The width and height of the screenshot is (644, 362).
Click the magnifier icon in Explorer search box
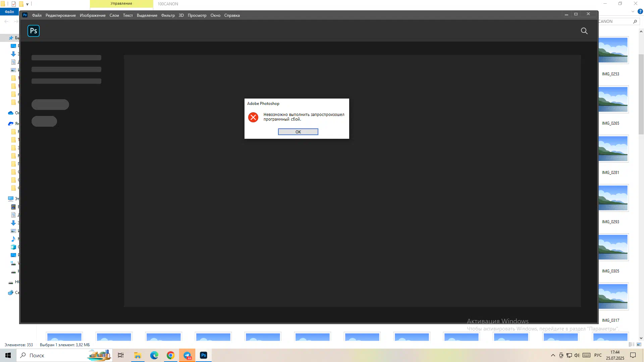coord(635,21)
